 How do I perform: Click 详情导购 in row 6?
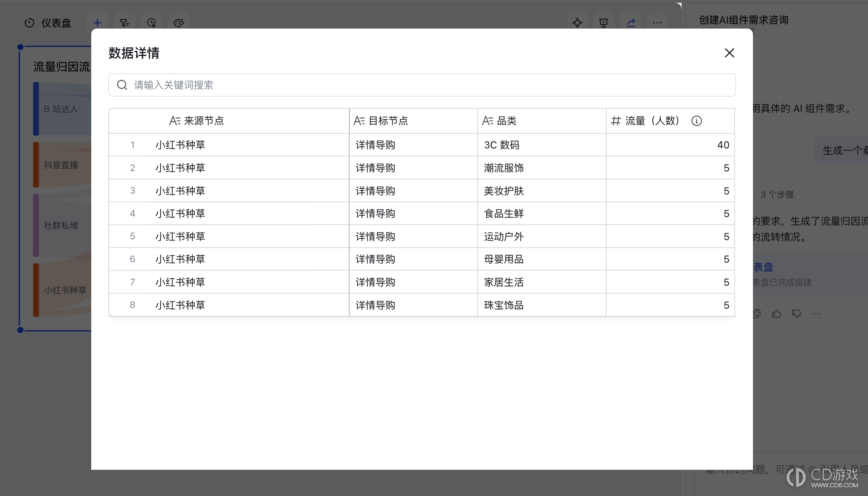pyautogui.click(x=375, y=259)
